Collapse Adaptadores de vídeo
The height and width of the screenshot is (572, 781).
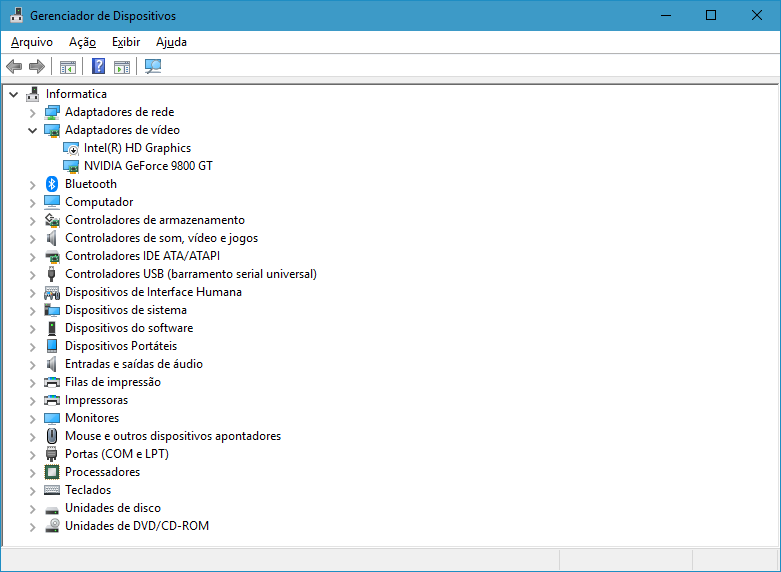click(x=32, y=131)
